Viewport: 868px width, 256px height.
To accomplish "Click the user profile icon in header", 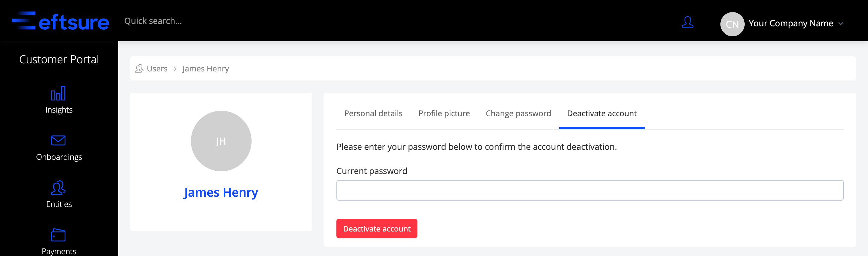I will (x=687, y=22).
